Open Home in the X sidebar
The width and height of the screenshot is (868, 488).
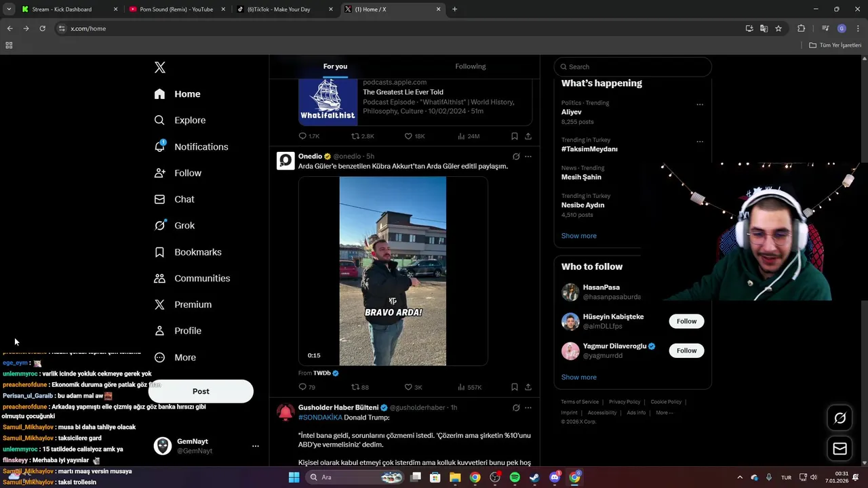tap(177, 94)
